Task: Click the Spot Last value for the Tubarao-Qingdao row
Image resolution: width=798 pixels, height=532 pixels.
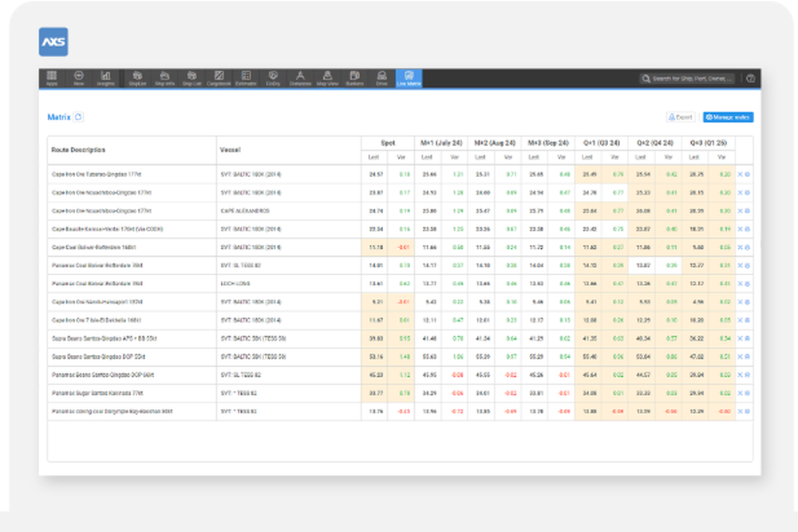Action: [x=376, y=175]
